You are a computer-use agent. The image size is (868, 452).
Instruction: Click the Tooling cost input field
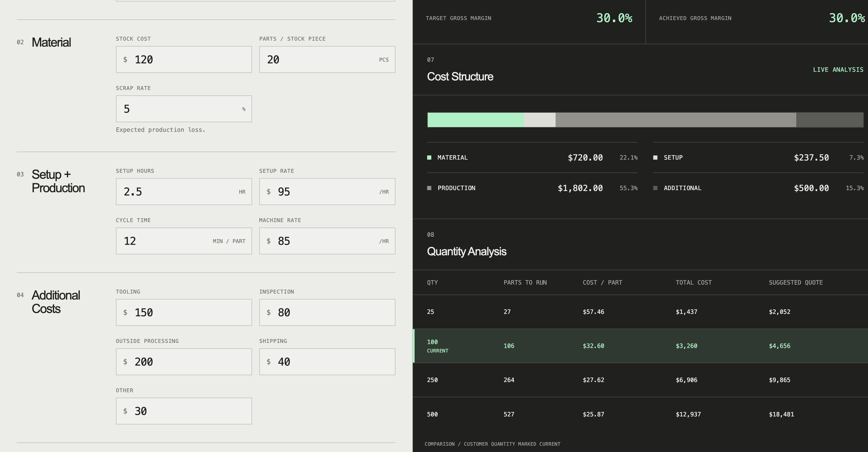pyautogui.click(x=184, y=312)
